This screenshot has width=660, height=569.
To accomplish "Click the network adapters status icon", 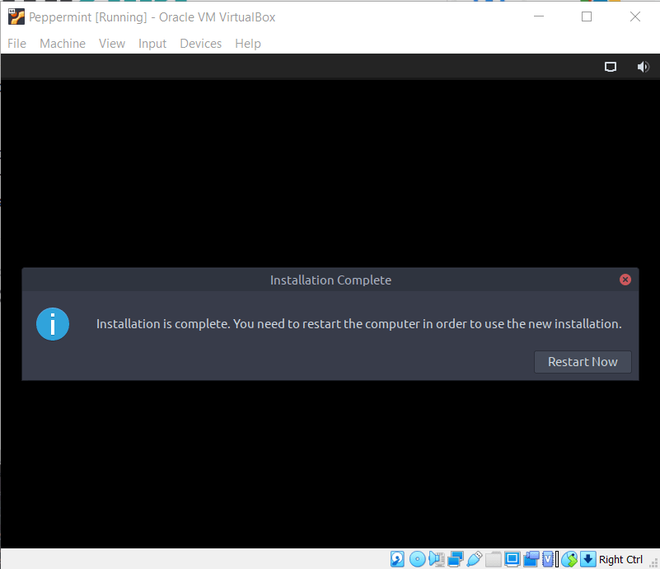I will point(455,559).
